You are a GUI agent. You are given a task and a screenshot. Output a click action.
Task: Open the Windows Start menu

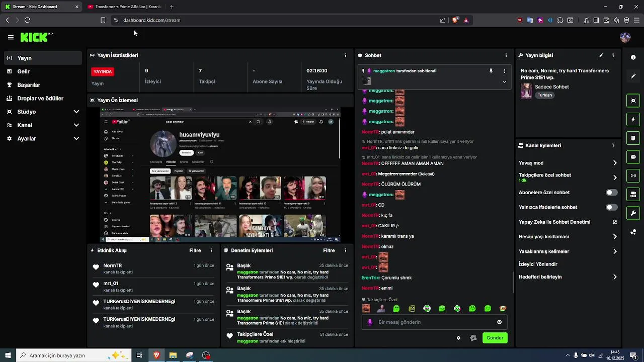[x=8, y=355]
